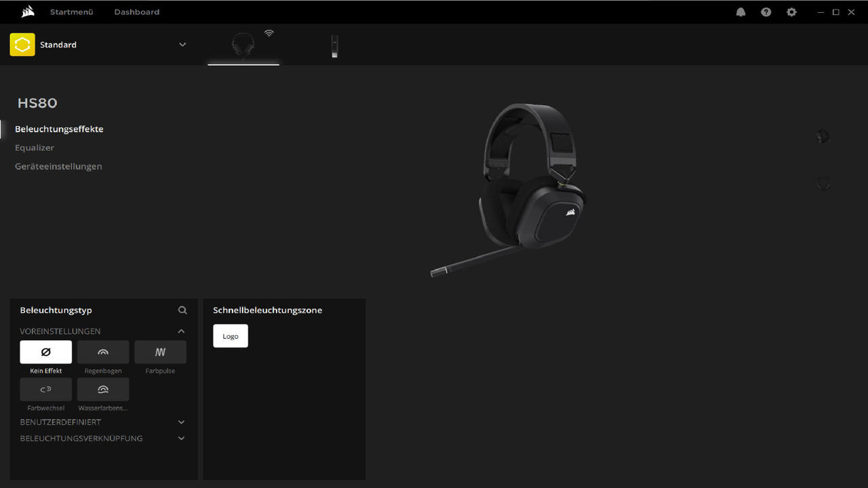Click the Logo lighting zone button
The width and height of the screenshot is (868, 488).
click(x=231, y=336)
